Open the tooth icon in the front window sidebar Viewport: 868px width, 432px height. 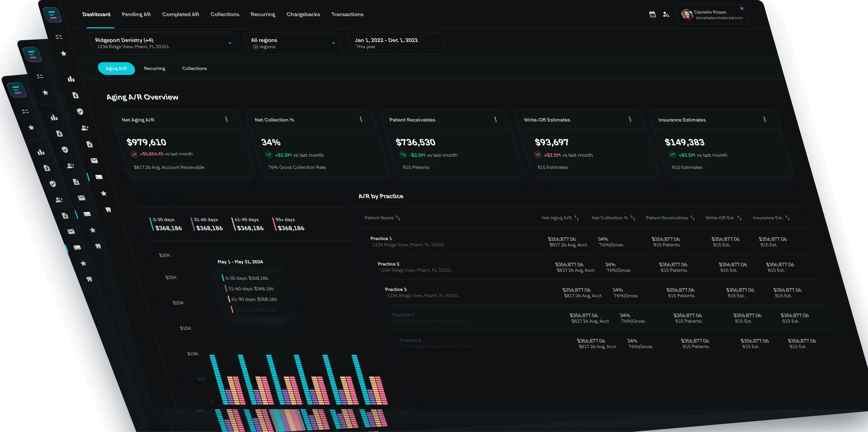point(108,210)
